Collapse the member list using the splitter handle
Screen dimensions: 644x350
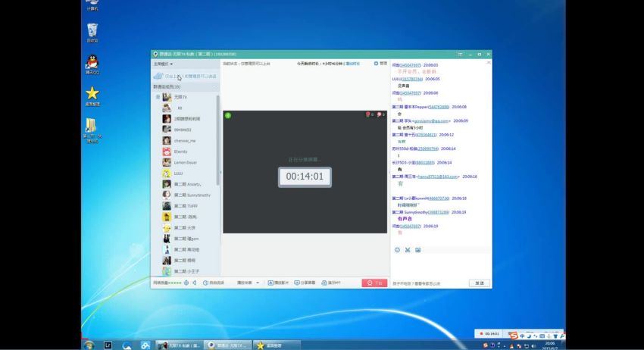point(221,173)
